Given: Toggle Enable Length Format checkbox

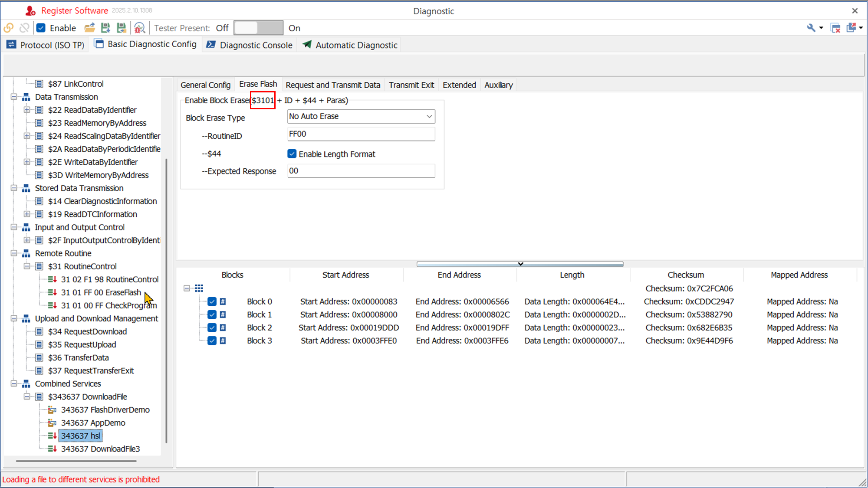Looking at the screenshot, I should click(x=292, y=154).
